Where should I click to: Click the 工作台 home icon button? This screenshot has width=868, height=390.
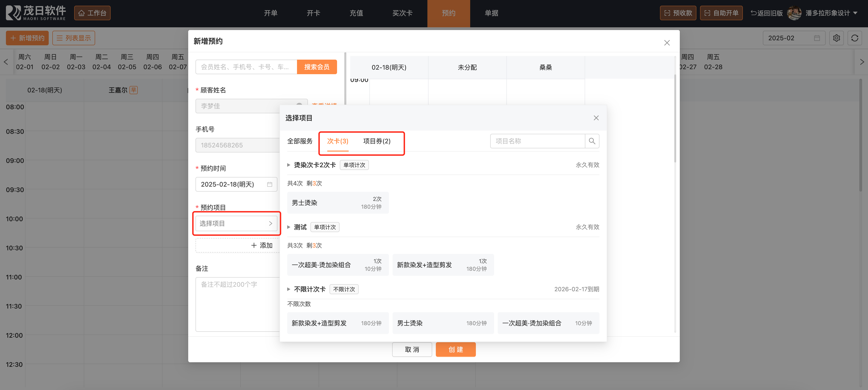(92, 13)
